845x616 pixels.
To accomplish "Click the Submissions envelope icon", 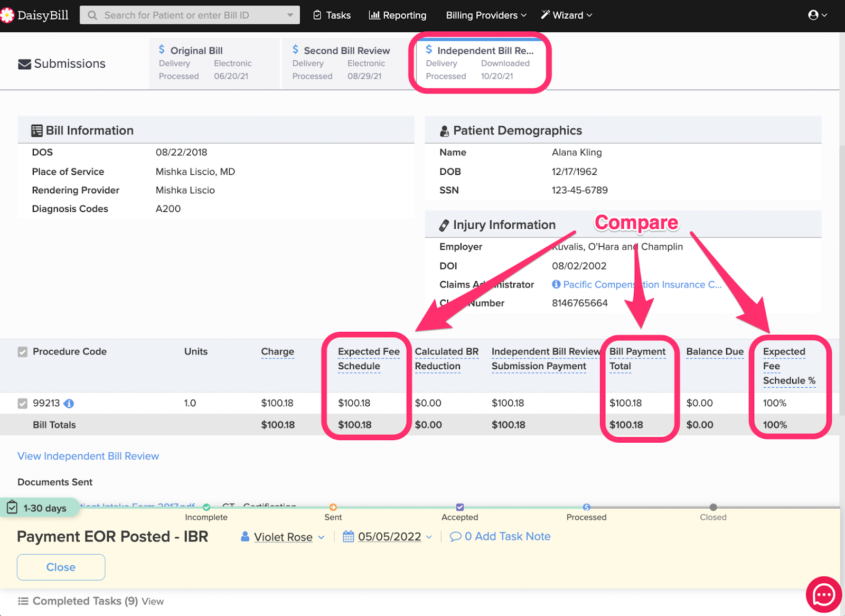I will click(x=24, y=63).
